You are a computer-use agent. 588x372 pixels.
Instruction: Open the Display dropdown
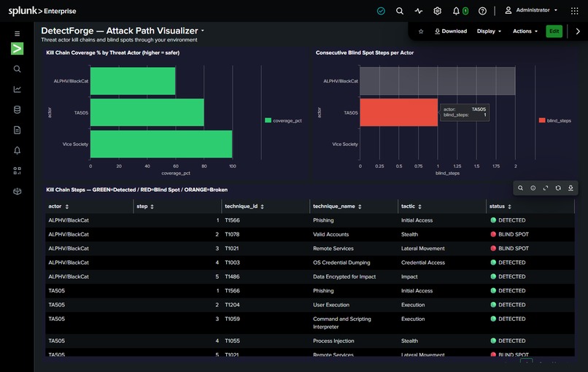coord(489,31)
